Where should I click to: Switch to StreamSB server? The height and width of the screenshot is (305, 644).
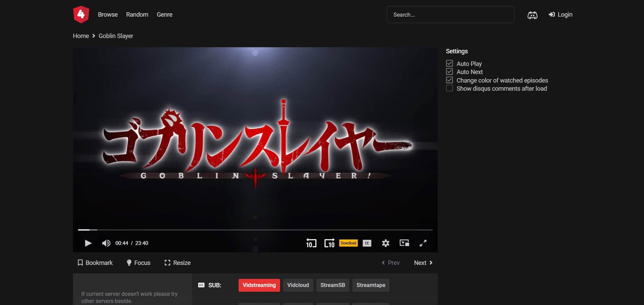coord(333,285)
